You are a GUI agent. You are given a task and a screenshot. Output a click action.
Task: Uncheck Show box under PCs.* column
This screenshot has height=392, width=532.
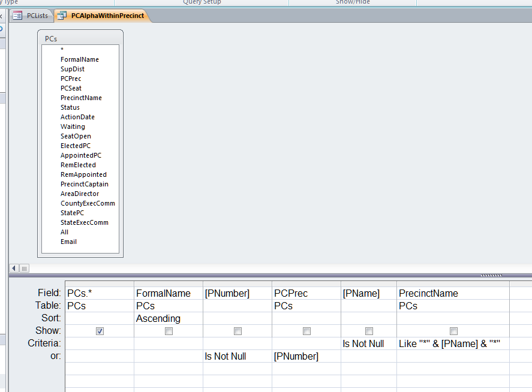[x=100, y=331]
